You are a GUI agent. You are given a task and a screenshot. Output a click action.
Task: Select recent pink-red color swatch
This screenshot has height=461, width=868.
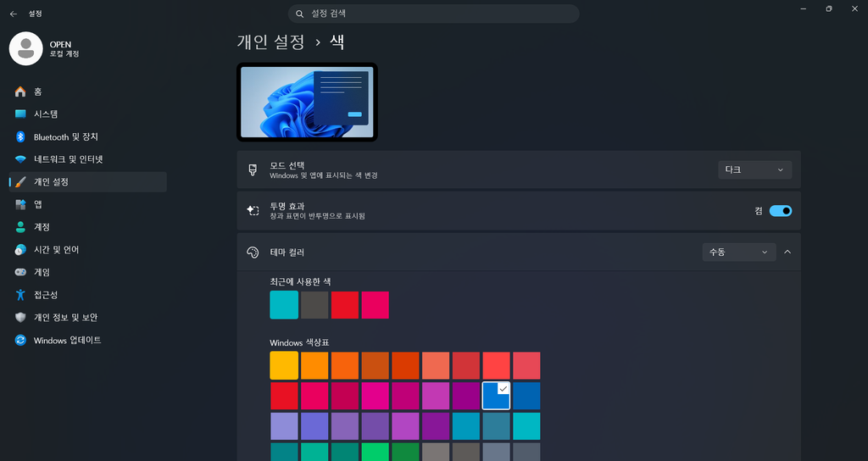376,305
